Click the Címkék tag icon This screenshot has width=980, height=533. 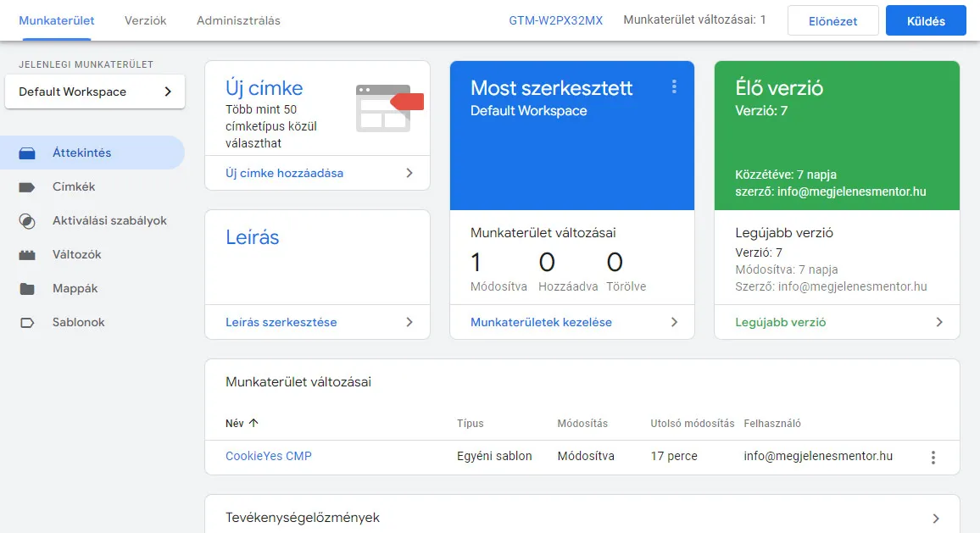pyautogui.click(x=27, y=187)
